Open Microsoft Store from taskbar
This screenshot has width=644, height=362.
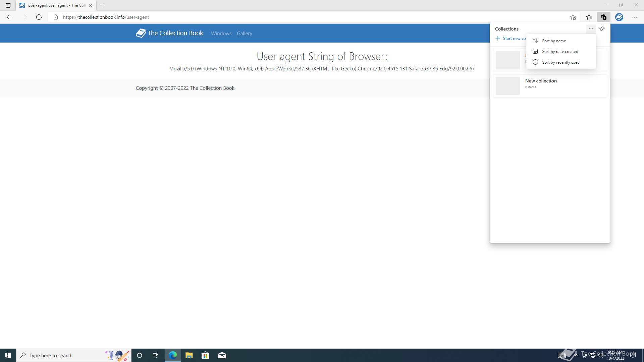[x=205, y=355]
